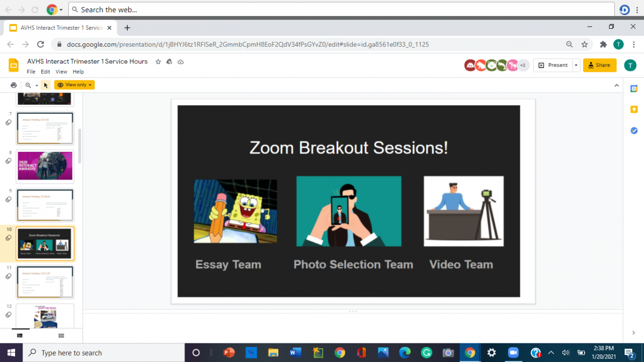Switch to filmstrip view

click(x=20, y=335)
